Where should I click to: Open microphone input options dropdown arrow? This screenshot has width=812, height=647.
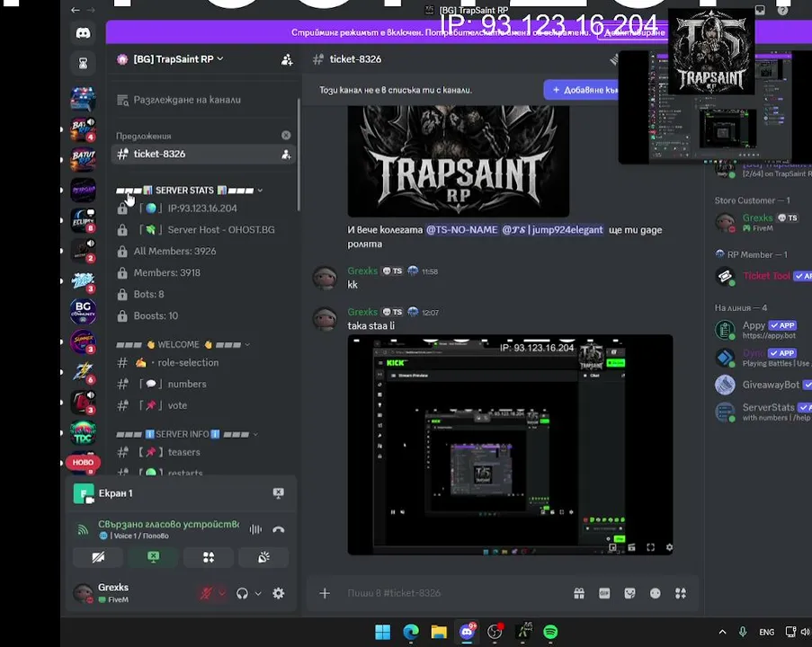221,593
